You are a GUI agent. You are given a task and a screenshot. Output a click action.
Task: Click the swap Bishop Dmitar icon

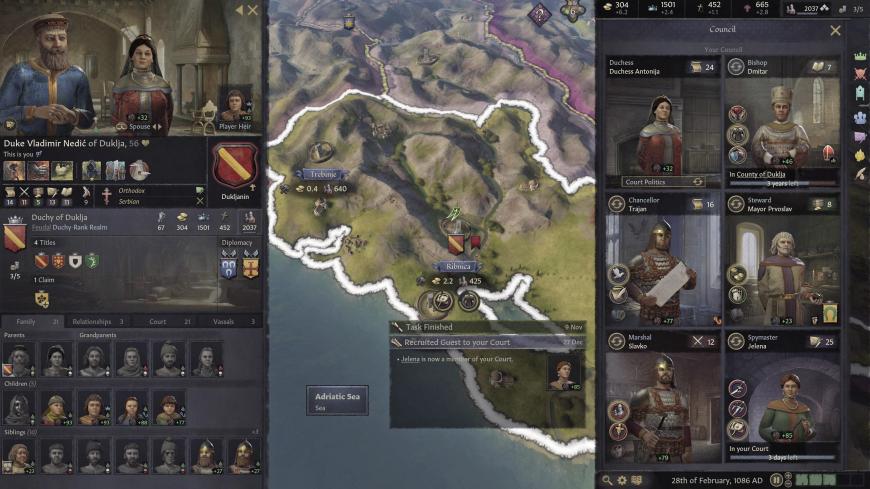[736, 67]
